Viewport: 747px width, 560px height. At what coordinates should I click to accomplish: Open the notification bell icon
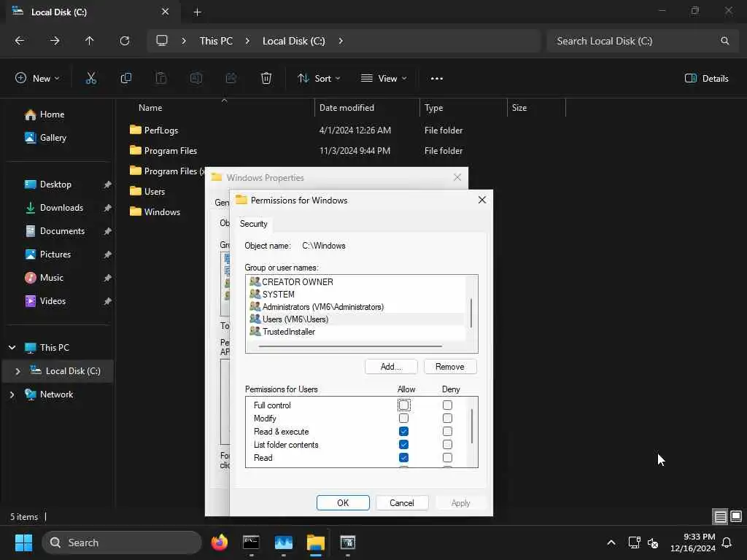[727, 542]
